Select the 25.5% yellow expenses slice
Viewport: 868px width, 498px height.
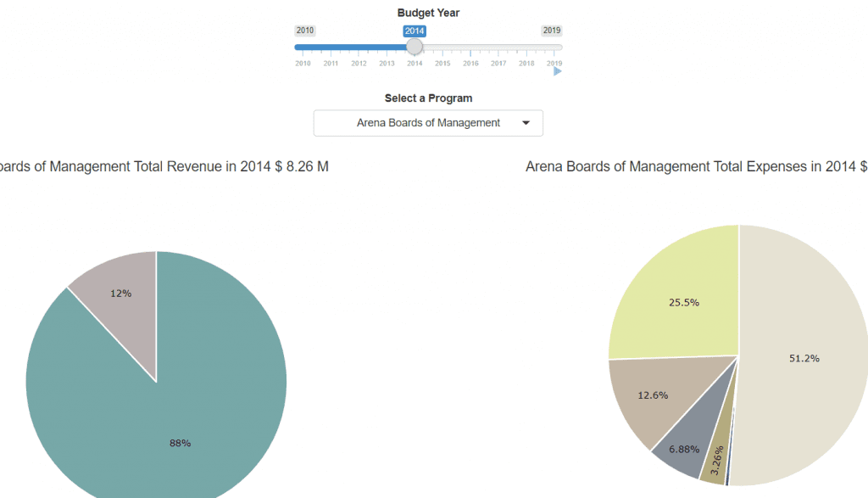[x=678, y=297]
